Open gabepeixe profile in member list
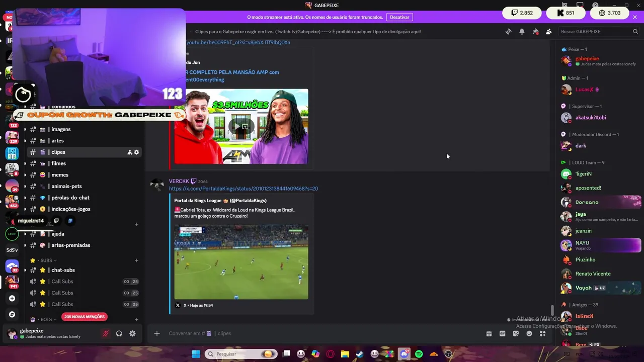Screen dimensions: 644x362 [601, 61]
